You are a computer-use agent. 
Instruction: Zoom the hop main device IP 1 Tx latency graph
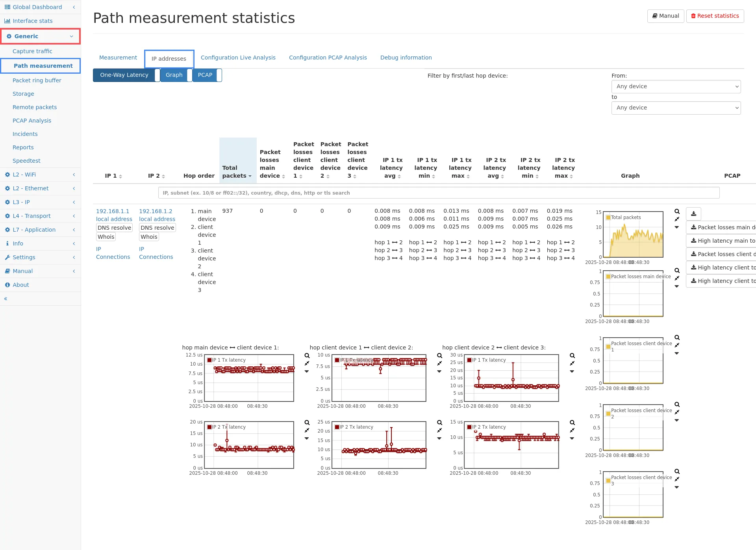[x=307, y=356]
